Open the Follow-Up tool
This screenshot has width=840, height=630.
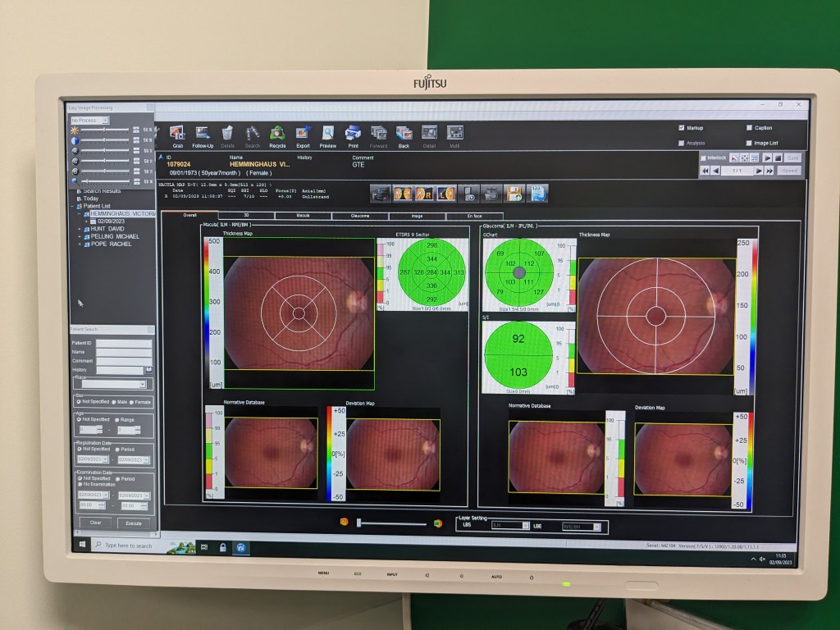(x=203, y=133)
